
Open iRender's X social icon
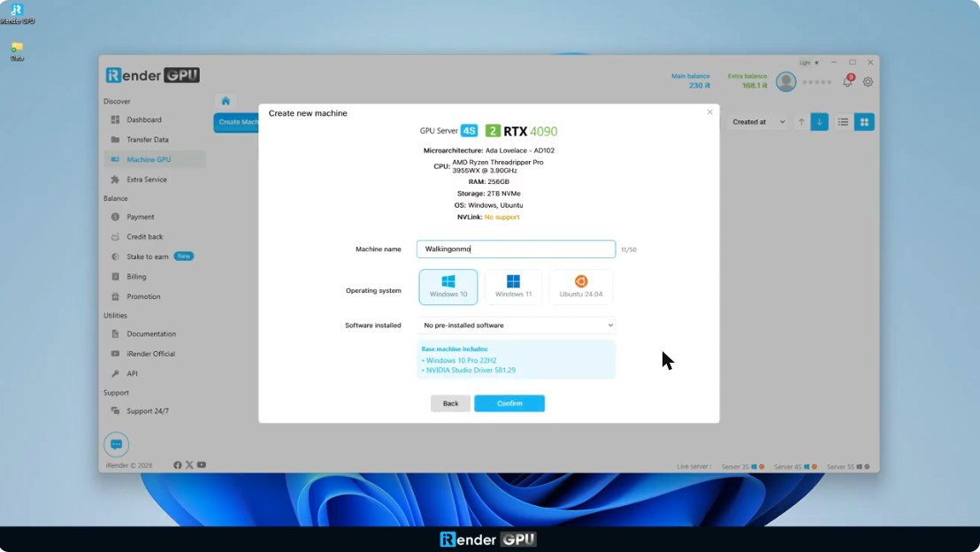[x=189, y=465]
